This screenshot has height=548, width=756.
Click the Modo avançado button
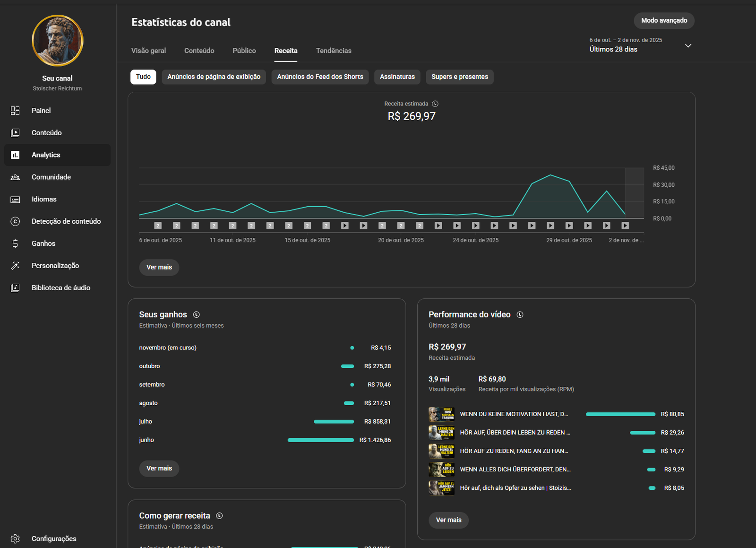coord(664,21)
